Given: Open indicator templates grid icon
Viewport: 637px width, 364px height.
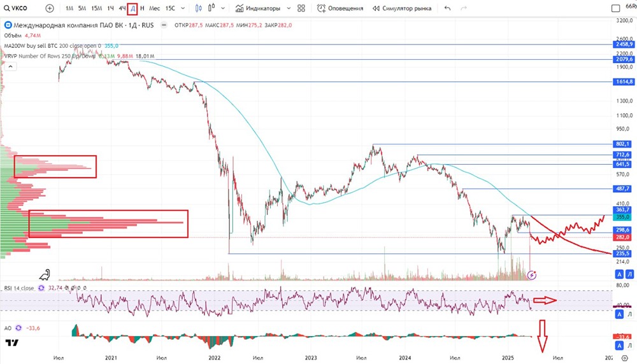Looking at the screenshot, I should pyautogui.click(x=301, y=8).
